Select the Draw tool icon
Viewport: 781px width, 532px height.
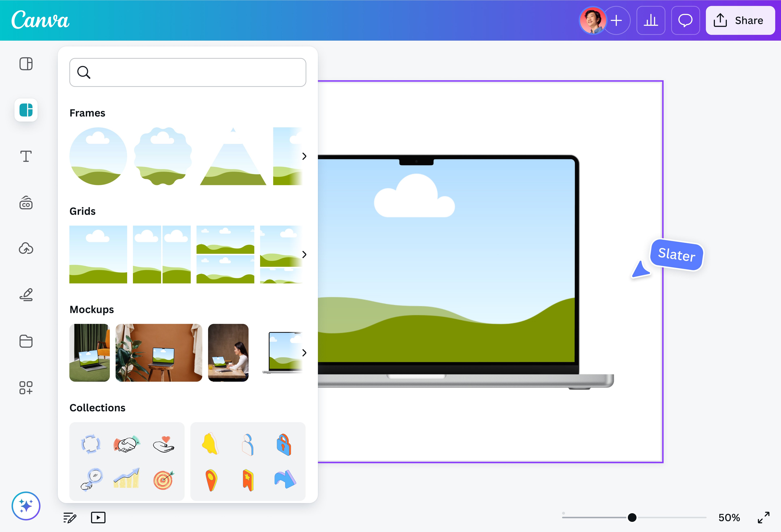pos(26,295)
